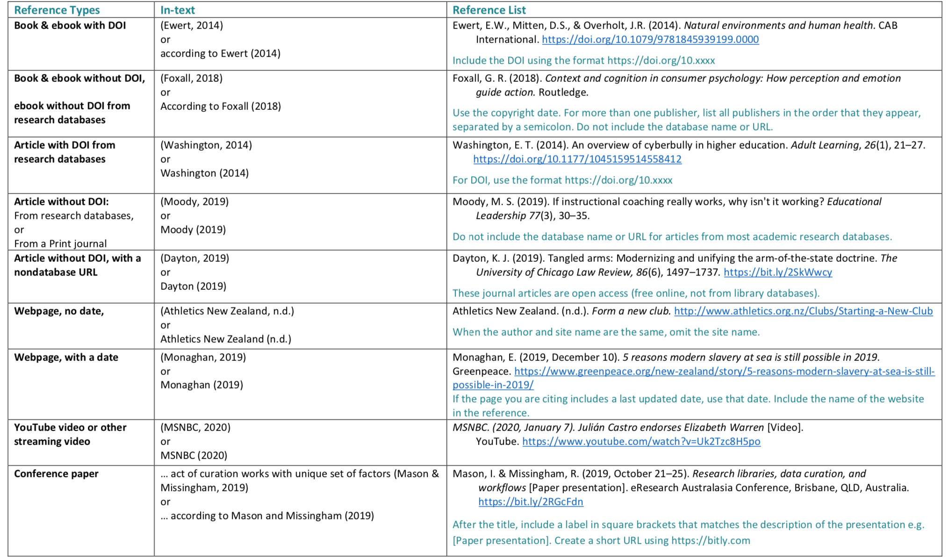
Task: Follow the bit.ly/2SkWwcy link
Action: pyautogui.click(x=778, y=273)
